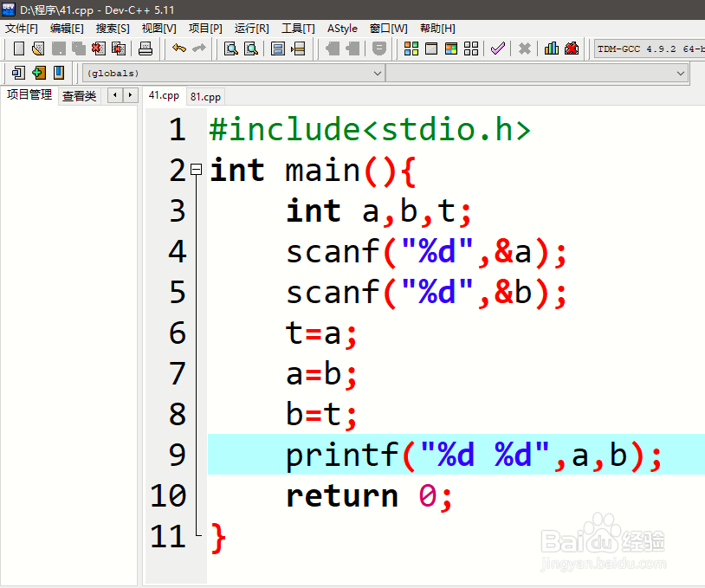The image size is (705, 588).
Task: Open Replace with the second magnifier icon
Action: point(251,48)
